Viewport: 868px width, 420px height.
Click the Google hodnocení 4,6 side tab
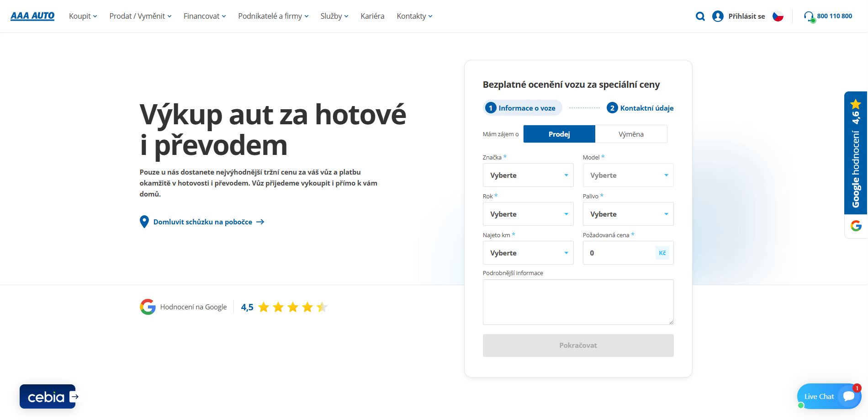click(x=856, y=153)
